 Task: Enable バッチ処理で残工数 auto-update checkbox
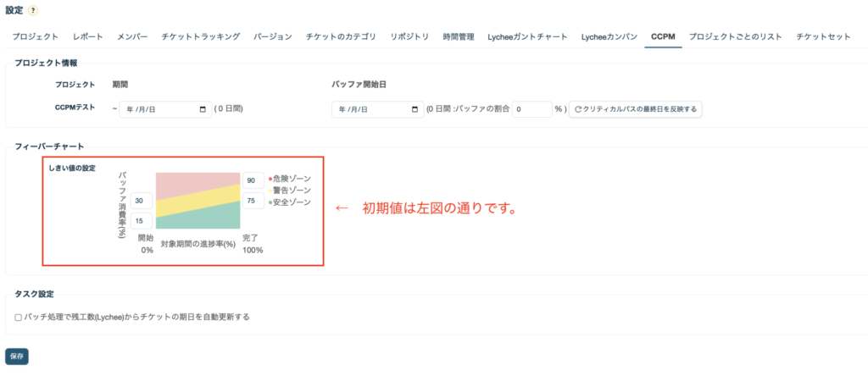point(19,318)
